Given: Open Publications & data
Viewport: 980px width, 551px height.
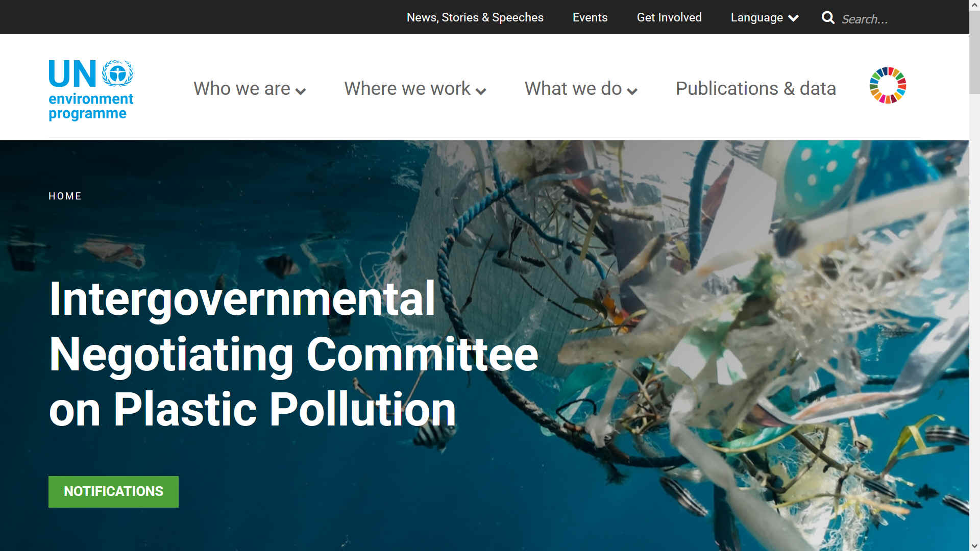Looking at the screenshot, I should click(755, 89).
